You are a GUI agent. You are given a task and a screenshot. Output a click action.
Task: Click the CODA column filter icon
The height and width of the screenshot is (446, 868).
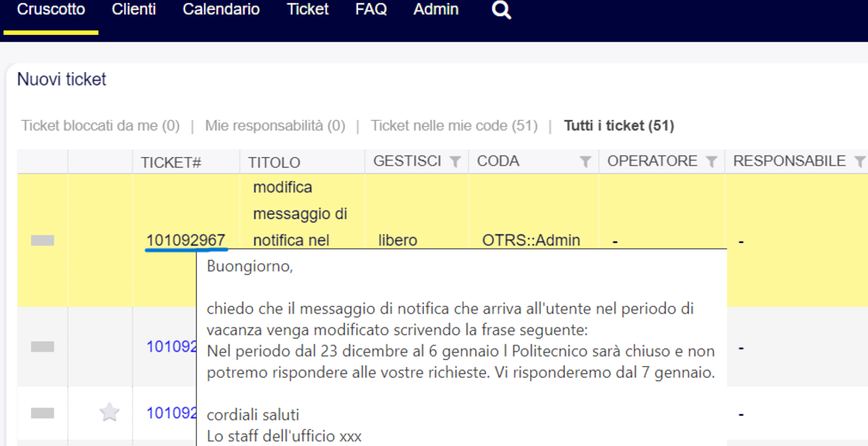pyautogui.click(x=586, y=162)
